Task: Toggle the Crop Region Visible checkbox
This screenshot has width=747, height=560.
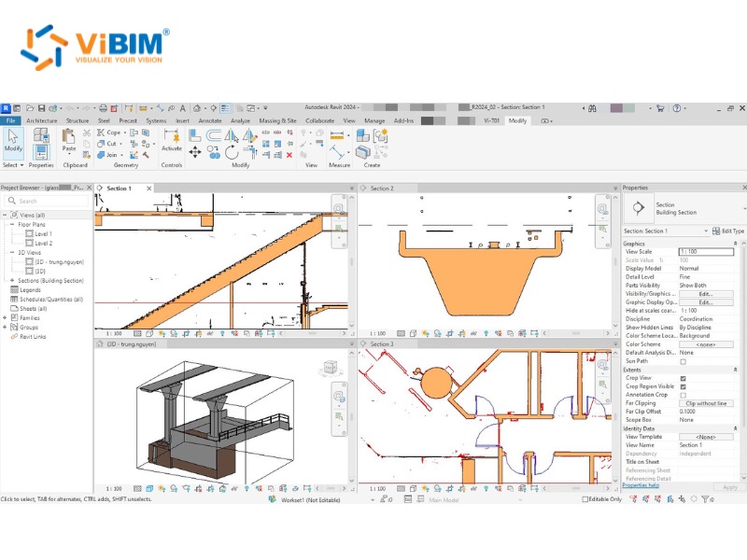Action: (684, 386)
